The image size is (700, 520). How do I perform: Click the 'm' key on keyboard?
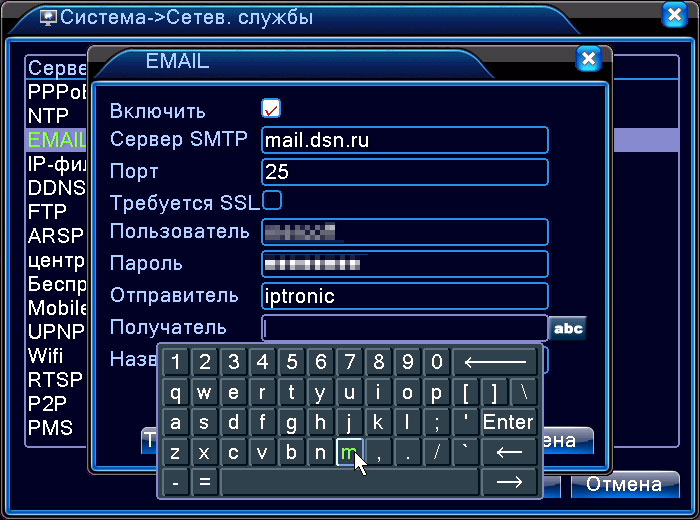(349, 452)
